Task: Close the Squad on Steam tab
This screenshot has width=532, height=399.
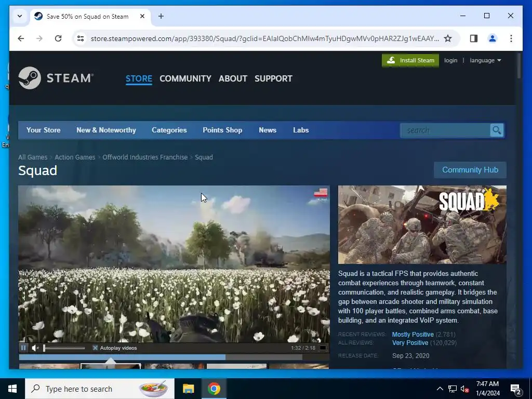Action: (142, 16)
